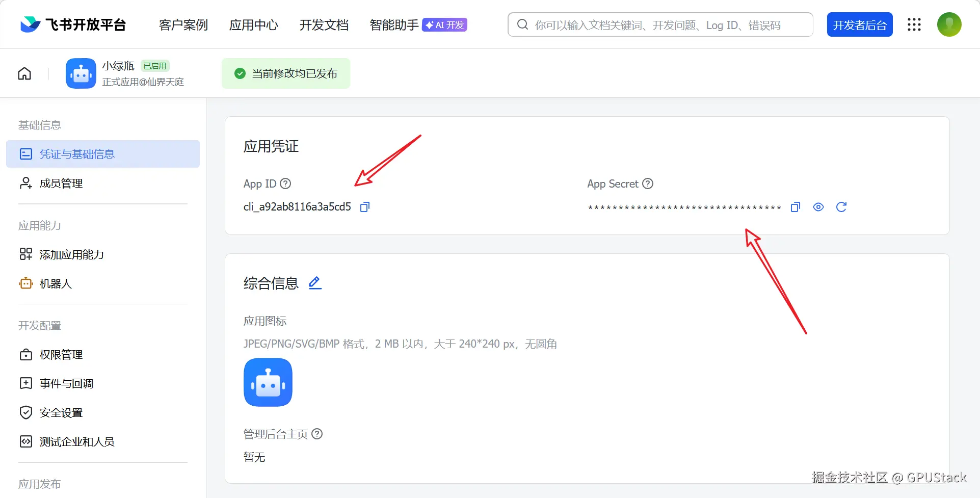Open the user avatar menu
This screenshot has width=980, height=498.
tap(949, 24)
